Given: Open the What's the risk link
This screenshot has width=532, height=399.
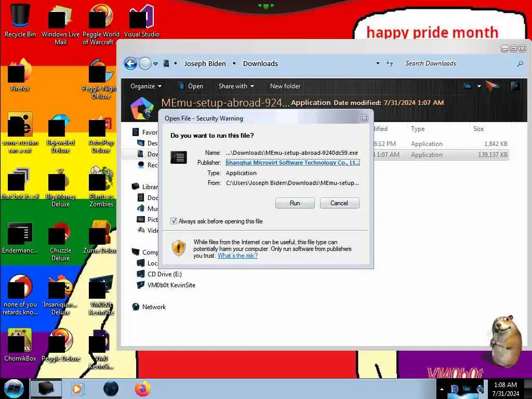Looking at the screenshot, I should (x=237, y=256).
